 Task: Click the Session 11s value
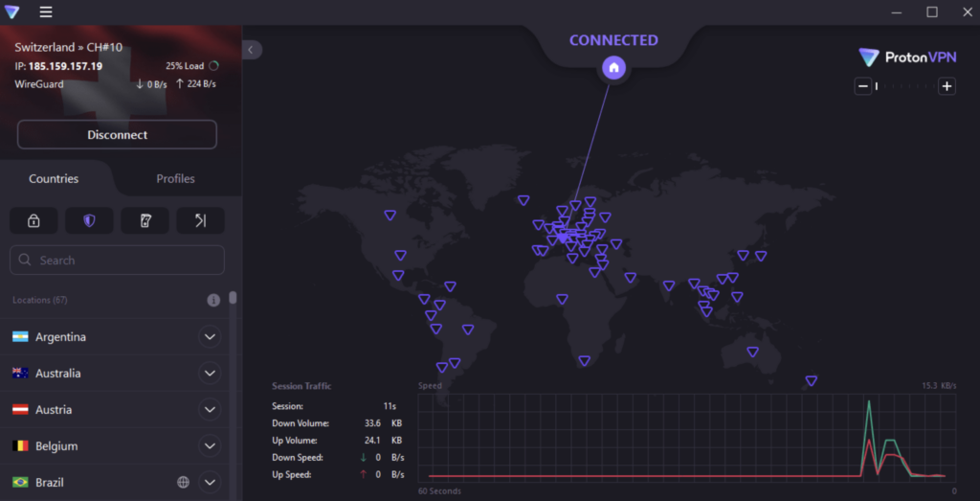[x=390, y=406]
